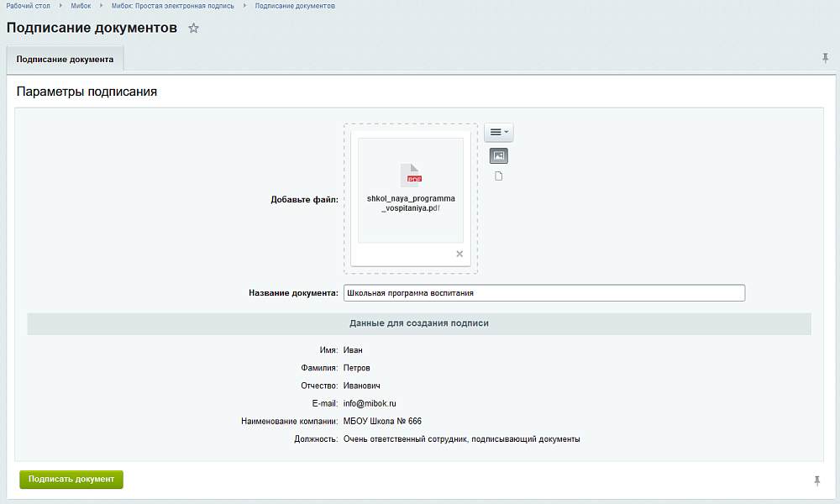Image resolution: width=840 pixels, height=504 pixels.
Task: Open the Мибок breadcrumb link
Action: [81, 6]
